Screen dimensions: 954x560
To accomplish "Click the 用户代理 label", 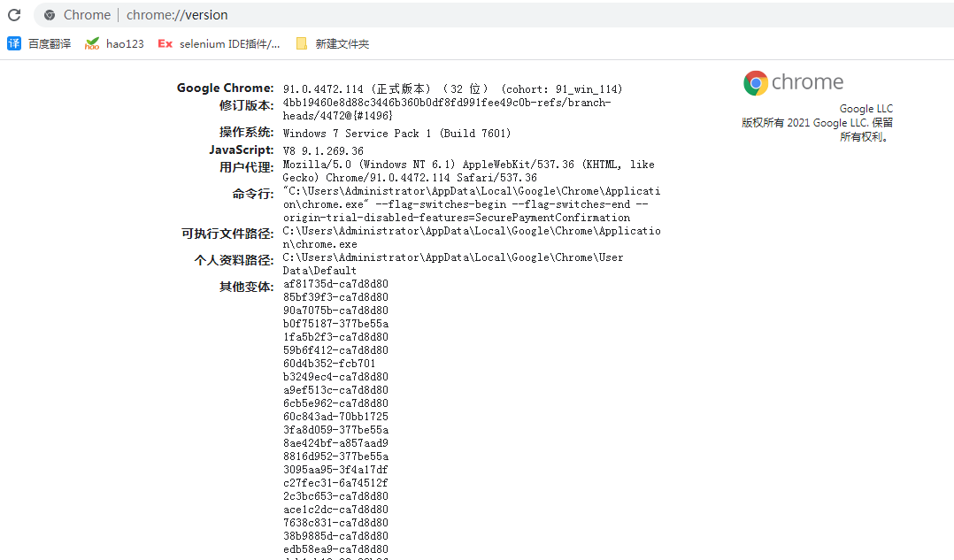I will click(246, 168).
